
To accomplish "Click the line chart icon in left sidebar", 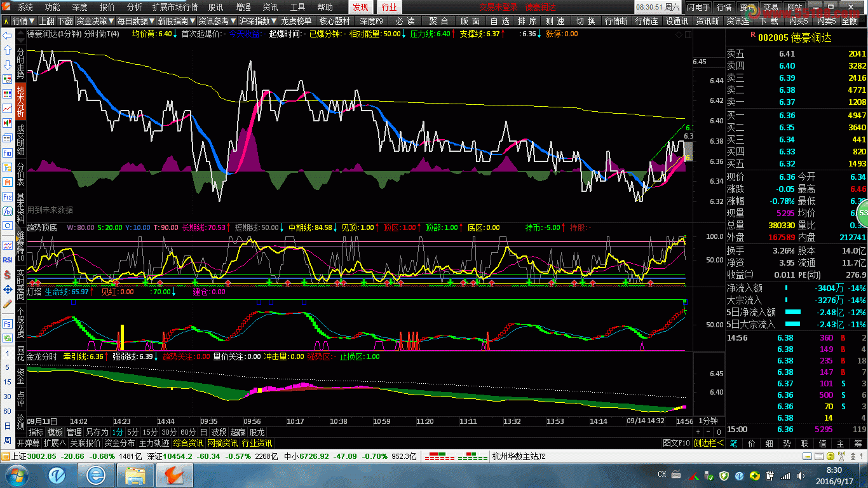I will coord(7,109).
